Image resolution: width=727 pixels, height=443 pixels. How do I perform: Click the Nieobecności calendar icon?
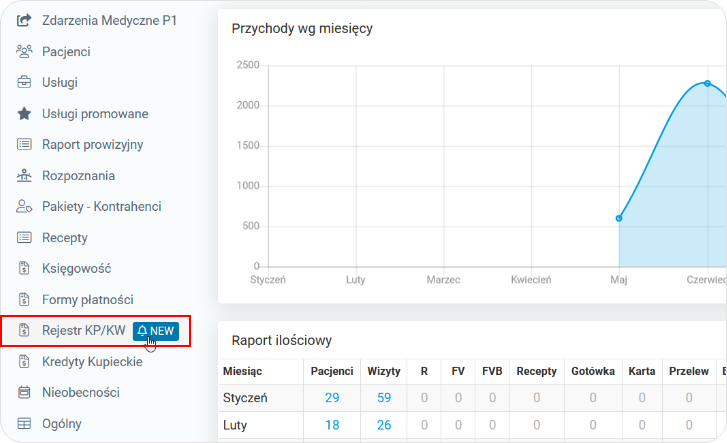tap(24, 392)
